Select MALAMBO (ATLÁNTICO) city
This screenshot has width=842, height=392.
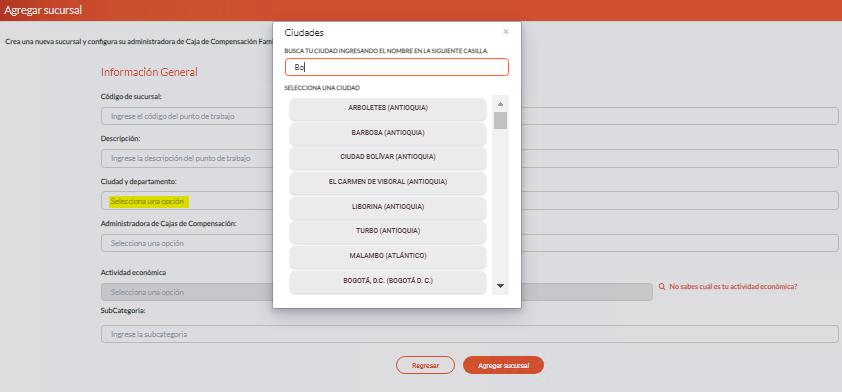pyautogui.click(x=388, y=256)
